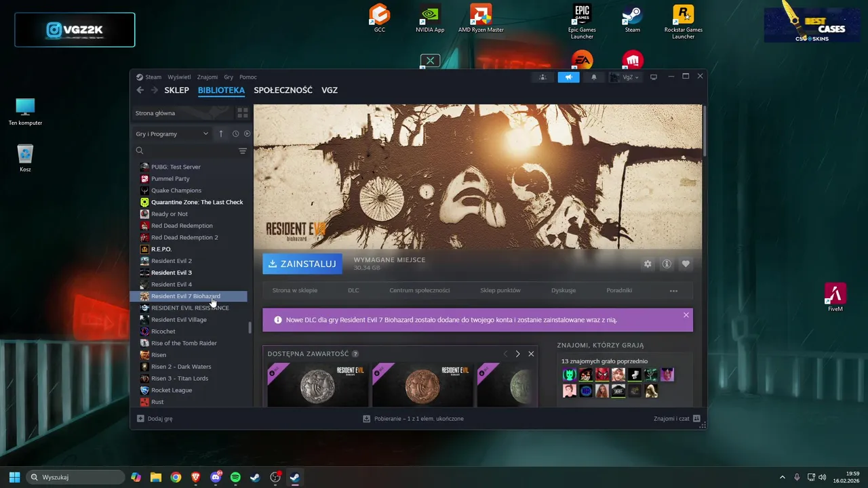Viewport: 868px width, 488px height.
Task: Switch library to grid collections view
Action: coord(242,113)
